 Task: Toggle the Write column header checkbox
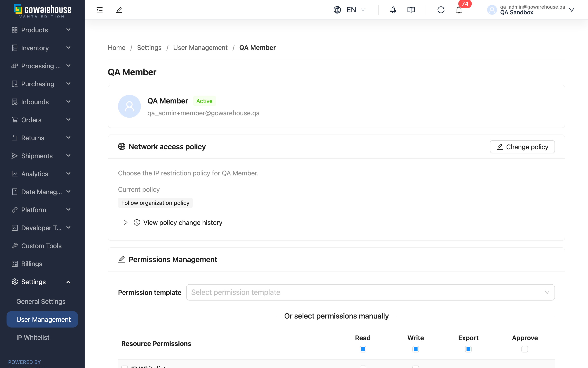(x=415, y=349)
